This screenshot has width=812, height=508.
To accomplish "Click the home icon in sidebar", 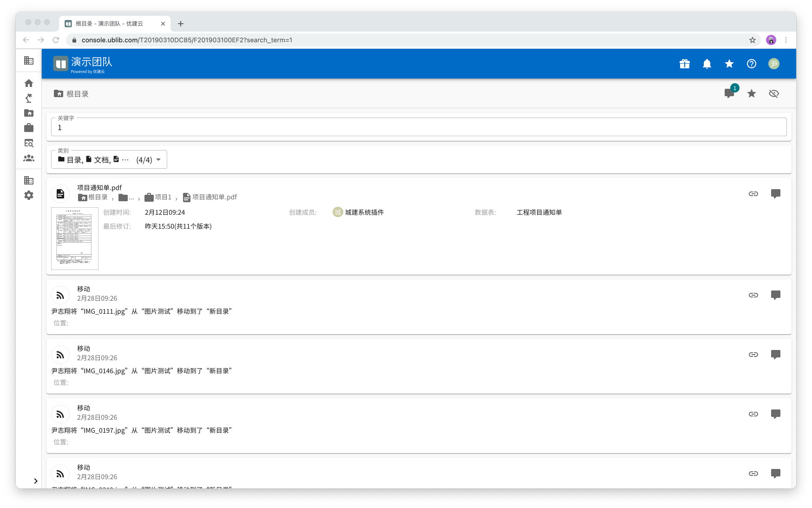I will (x=29, y=83).
